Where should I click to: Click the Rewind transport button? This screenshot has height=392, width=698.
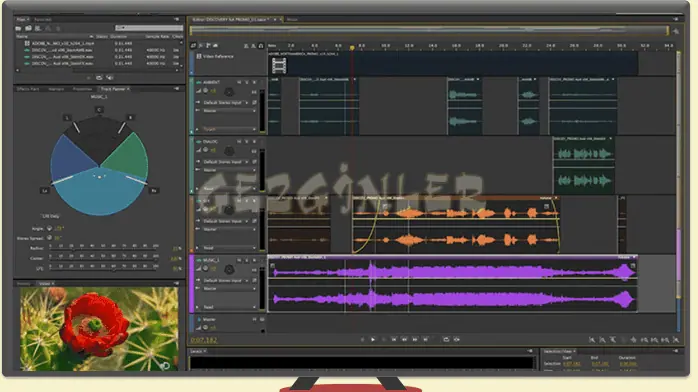[404, 339]
